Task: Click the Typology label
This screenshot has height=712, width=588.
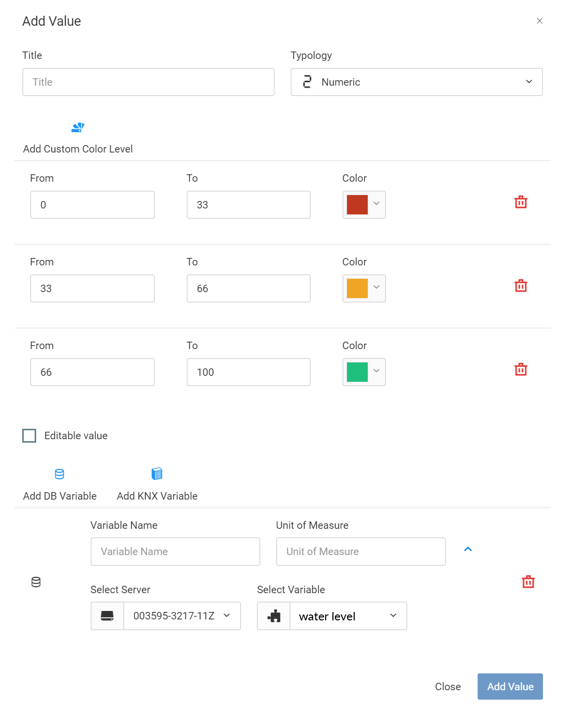Action: click(311, 55)
